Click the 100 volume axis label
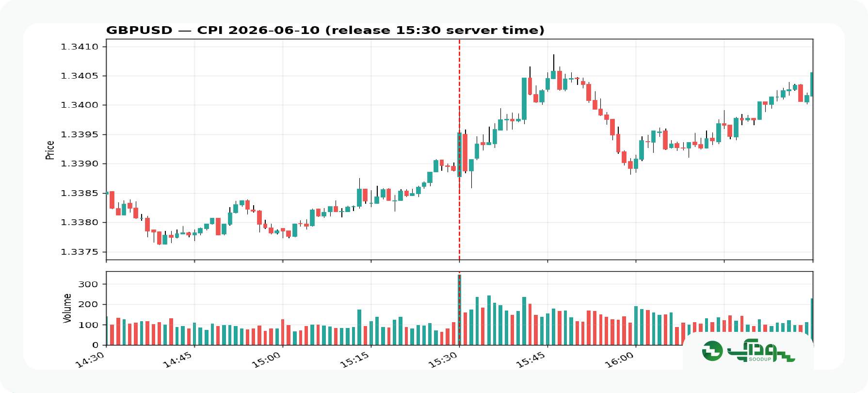Viewport: 868px width, 393px height. click(x=89, y=325)
